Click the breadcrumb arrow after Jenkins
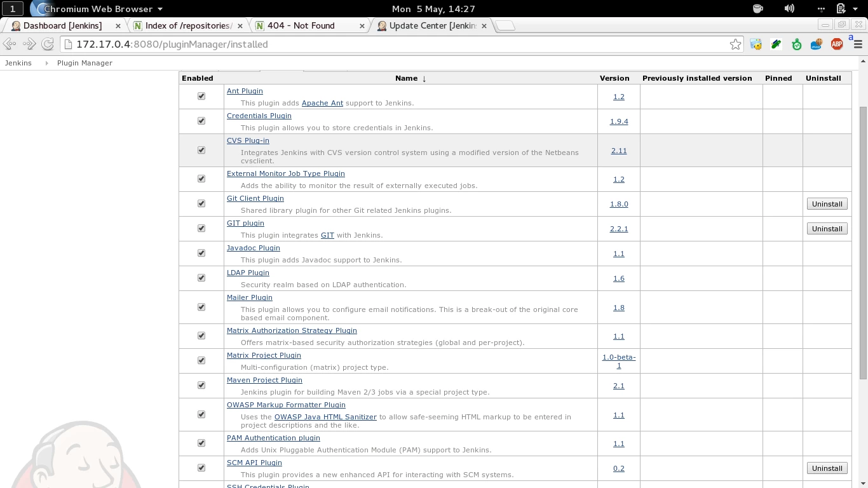The image size is (868, 488). (x=46, y=63)
